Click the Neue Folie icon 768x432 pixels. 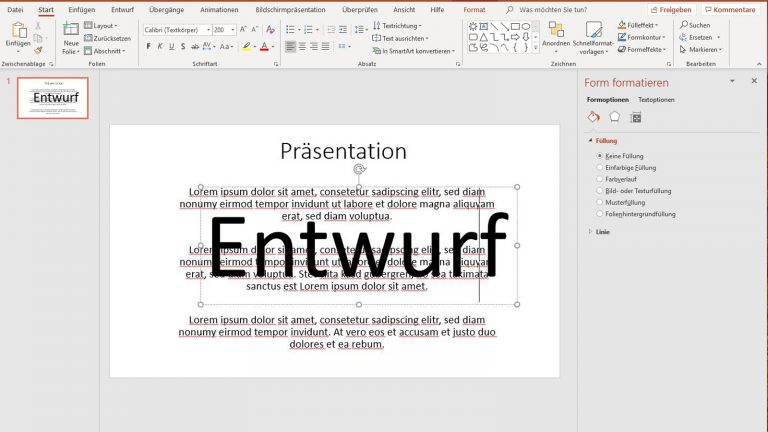tap(71, 29)
